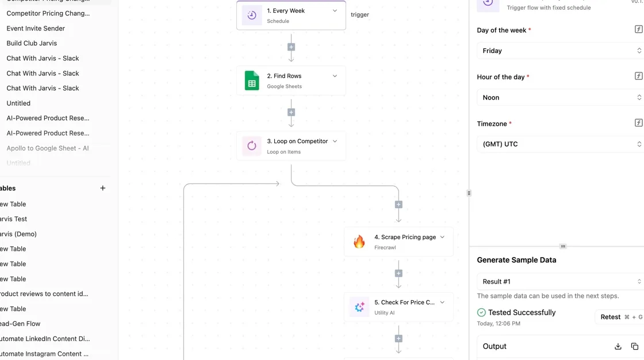Select the Every Week Schedule step
Viewport: 644px width, 360px height.
click(x=291, y=15)
